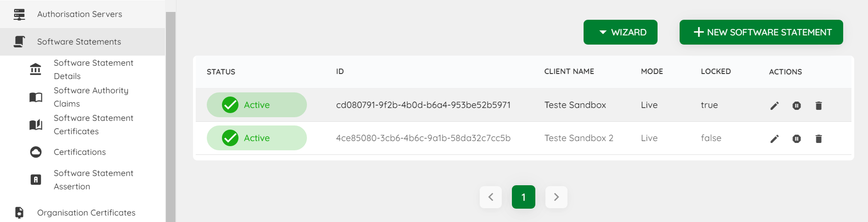The width and height of the screenshot is (868, 222).
Task: Go to the previous page of results
Action: point(491,197)
